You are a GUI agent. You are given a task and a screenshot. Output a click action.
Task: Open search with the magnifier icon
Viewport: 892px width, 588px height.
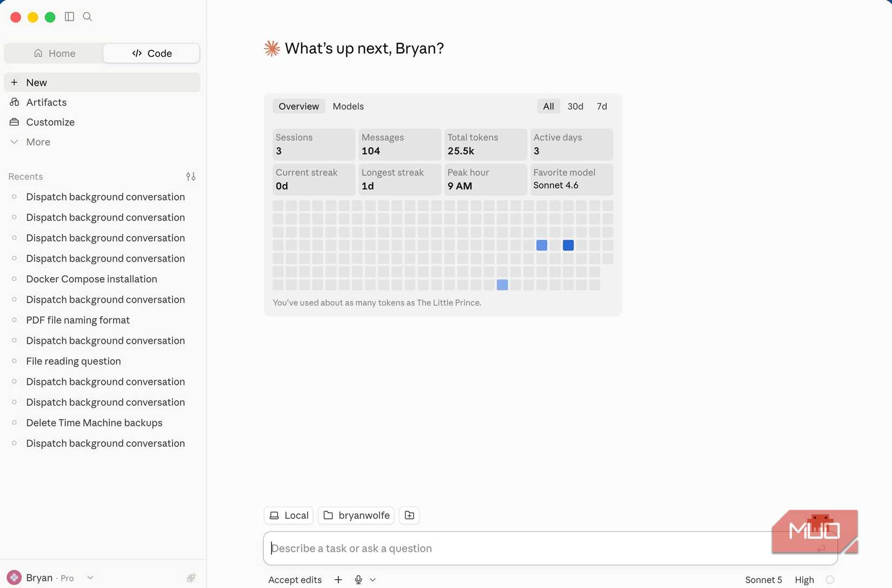pyautogui.click(x=88, y=17)
